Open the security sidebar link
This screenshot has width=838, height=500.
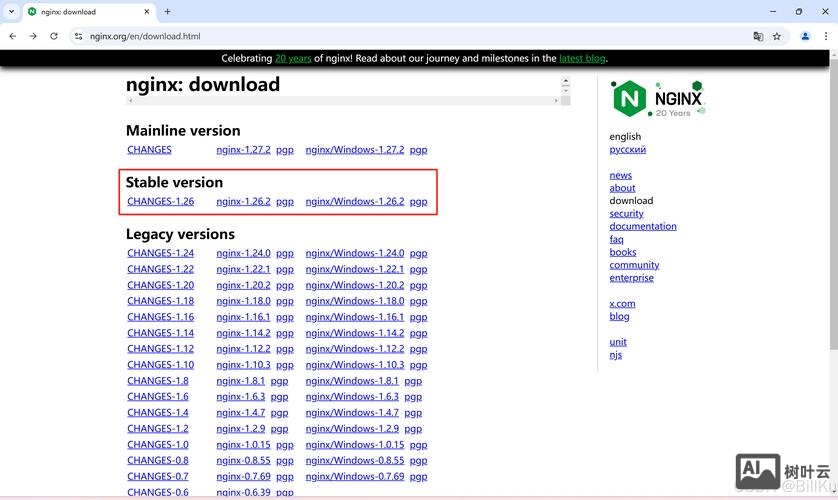[x=626, y=214]
